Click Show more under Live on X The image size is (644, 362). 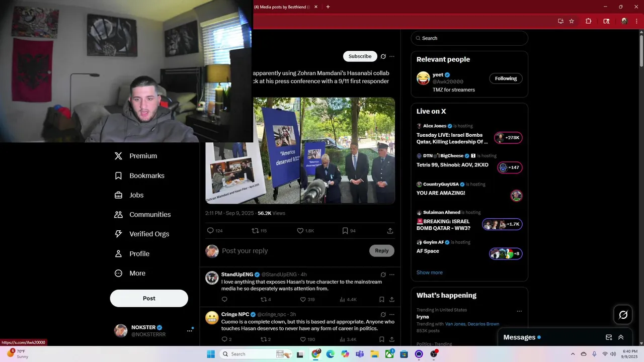[429, 273]
